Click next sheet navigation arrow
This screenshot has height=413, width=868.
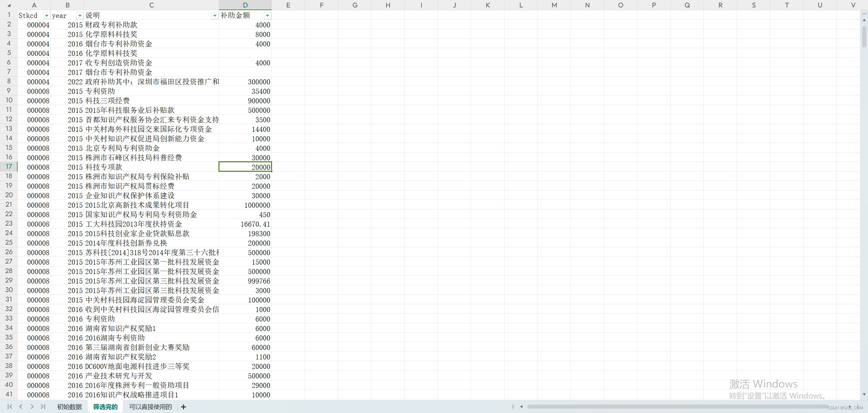(32, 407)
